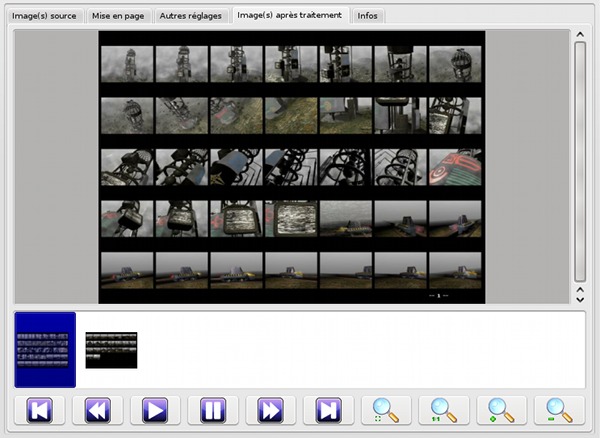
Task: Click the fast-forward button
Action: point(271,410)
